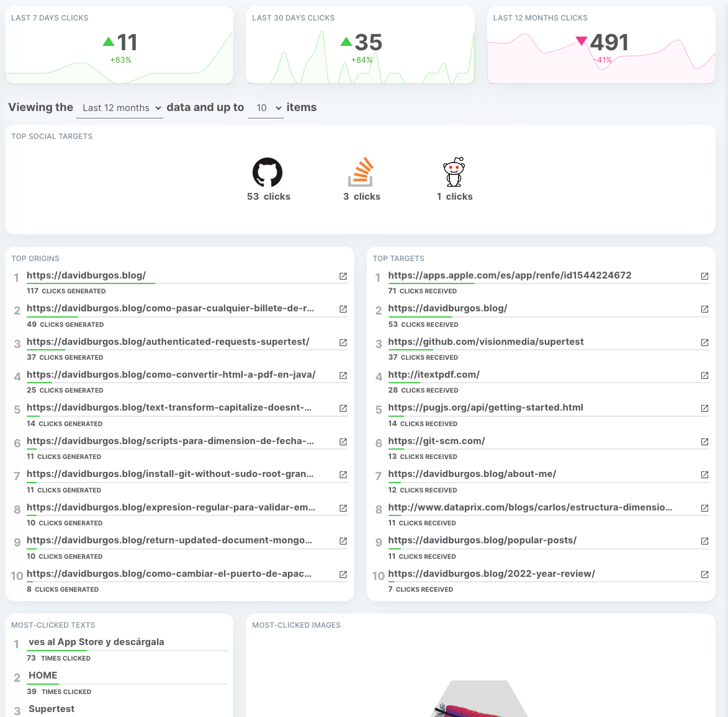The image size is (728, 717).
Task: Open the items count dropdown showing 10
Action: [266, 107]
